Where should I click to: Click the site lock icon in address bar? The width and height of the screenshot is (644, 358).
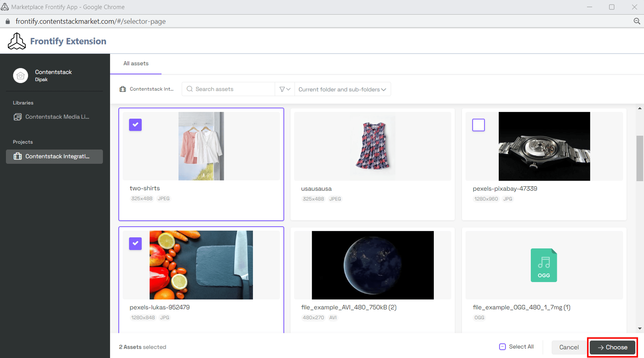(x=8, y=21)
